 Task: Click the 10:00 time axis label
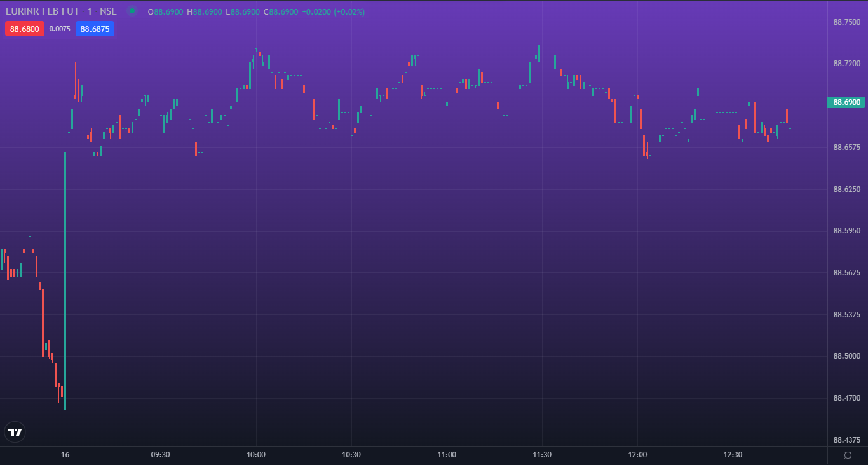point(256,455)
